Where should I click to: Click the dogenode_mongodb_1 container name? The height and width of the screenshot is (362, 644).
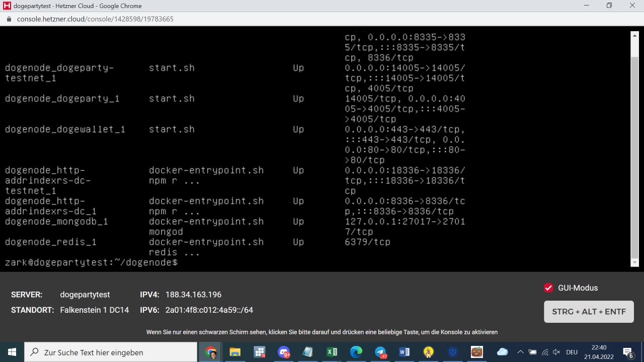tap(56, 221)
